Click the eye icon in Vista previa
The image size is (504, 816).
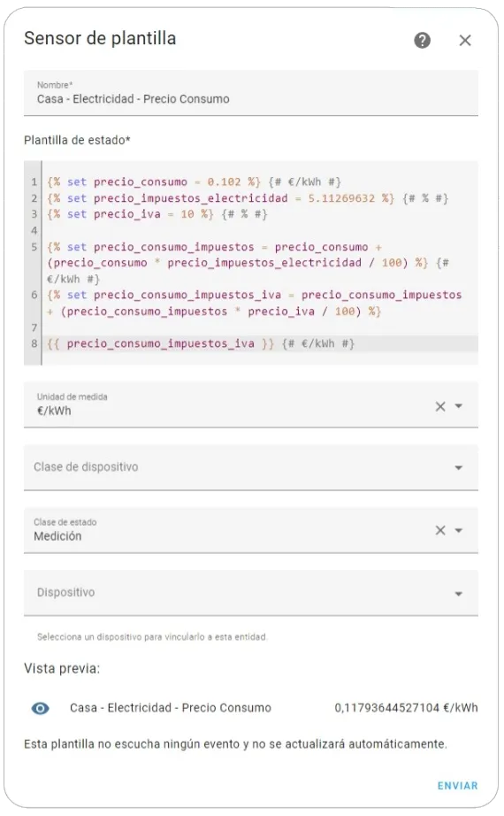(x=40, y=708)
